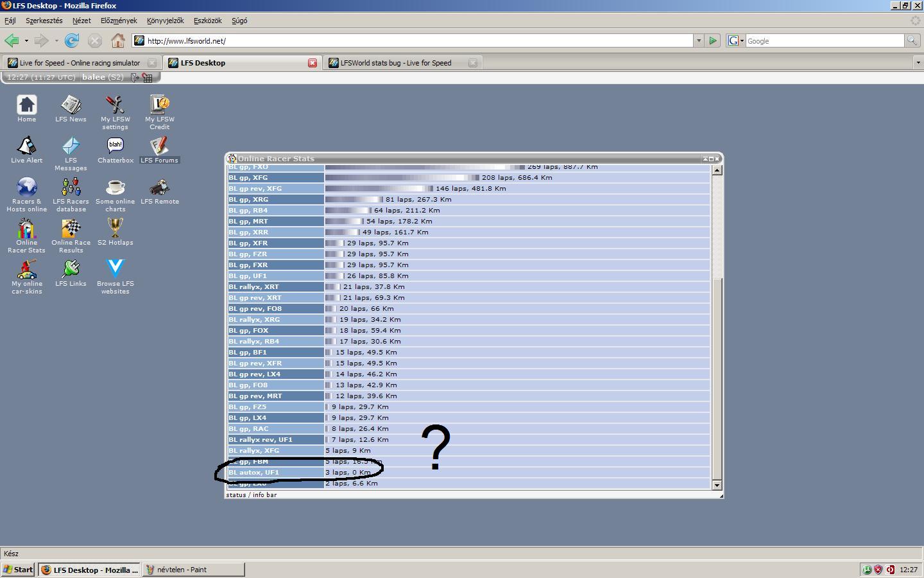This screenshot has height=578, width=924.
Task: Open the back-history dropdown arrow
Action: click(26, 41)
